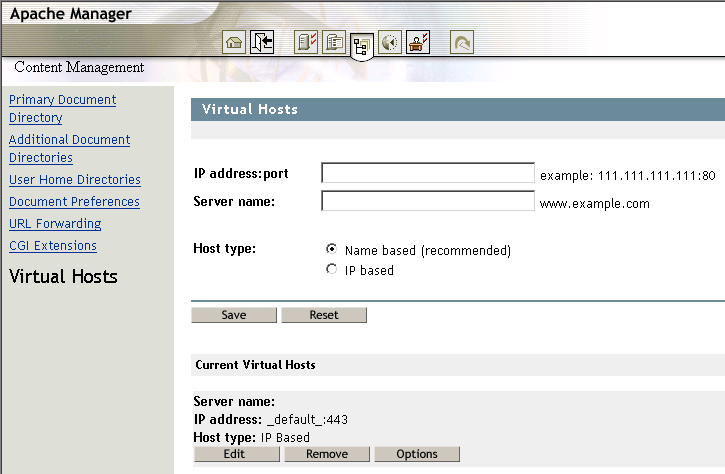The width and height of the screenshot is (725, 474).
Task: Click the Host type: IP Based text
Action: pos(252,437)
